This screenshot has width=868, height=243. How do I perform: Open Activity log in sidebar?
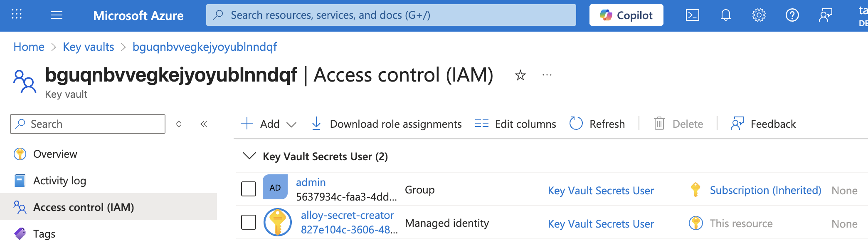pyautogui.click(x=59, y=181)
